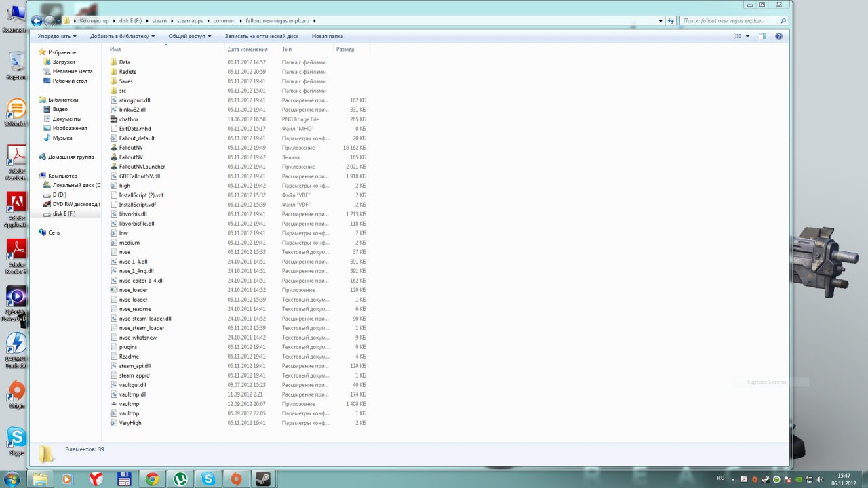
Task: Open Загрузки in navigation pane
Action: [64, 62]
